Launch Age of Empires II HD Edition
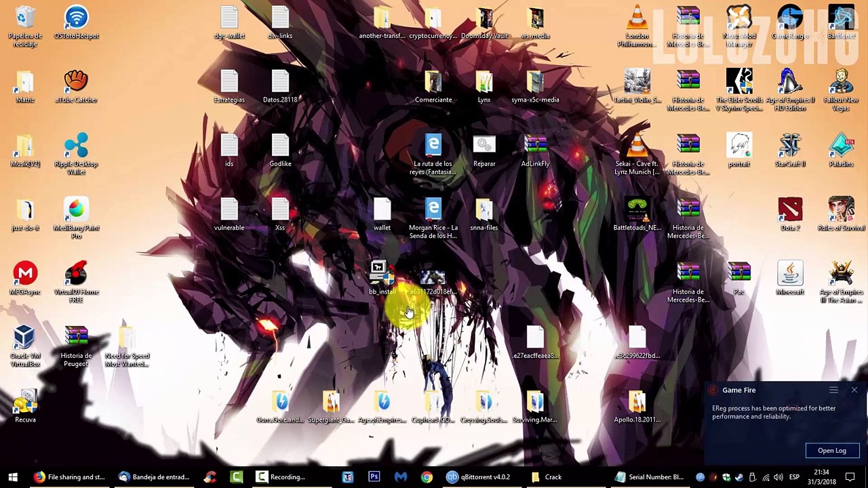 pos(790,91)
